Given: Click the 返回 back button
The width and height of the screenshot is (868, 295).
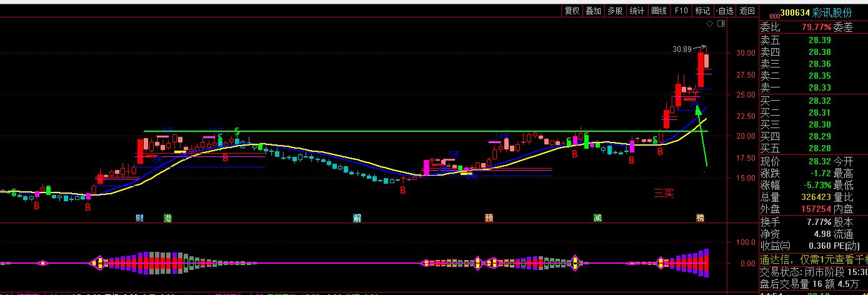Looking at the screenshot, I should point(747,11).
